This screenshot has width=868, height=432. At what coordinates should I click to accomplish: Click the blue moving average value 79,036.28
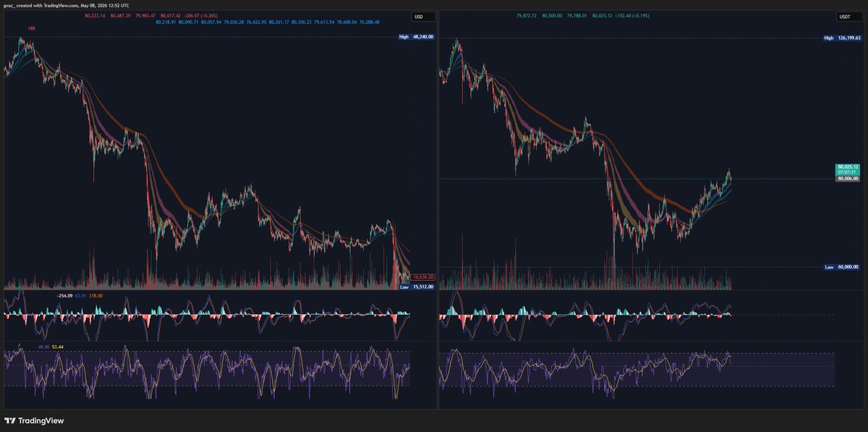coord(234,22)
